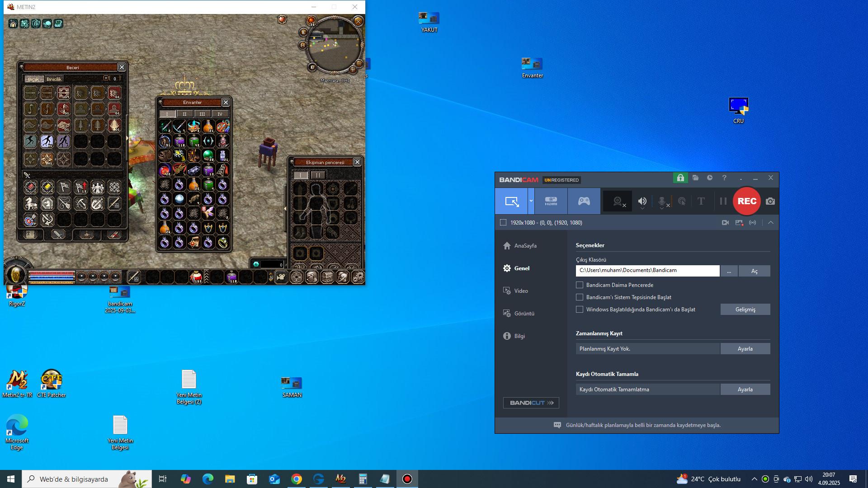Switch to inventory page II tab

point(184,114)
